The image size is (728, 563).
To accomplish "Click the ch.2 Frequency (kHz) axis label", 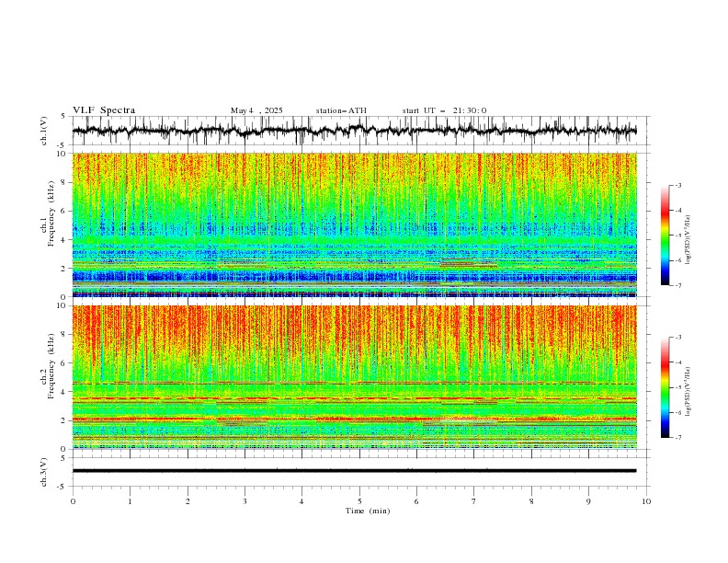I will point(48,366).
